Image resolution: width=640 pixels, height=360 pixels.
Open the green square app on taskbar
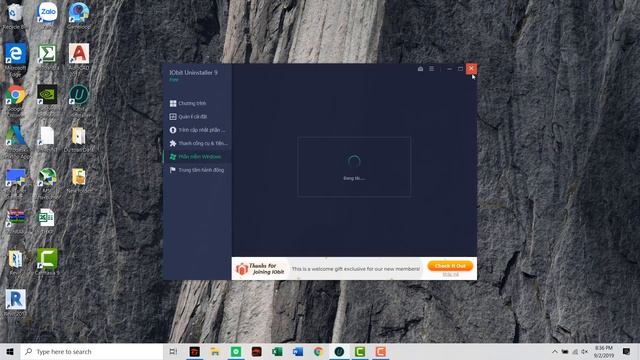(x=236, y=351)
